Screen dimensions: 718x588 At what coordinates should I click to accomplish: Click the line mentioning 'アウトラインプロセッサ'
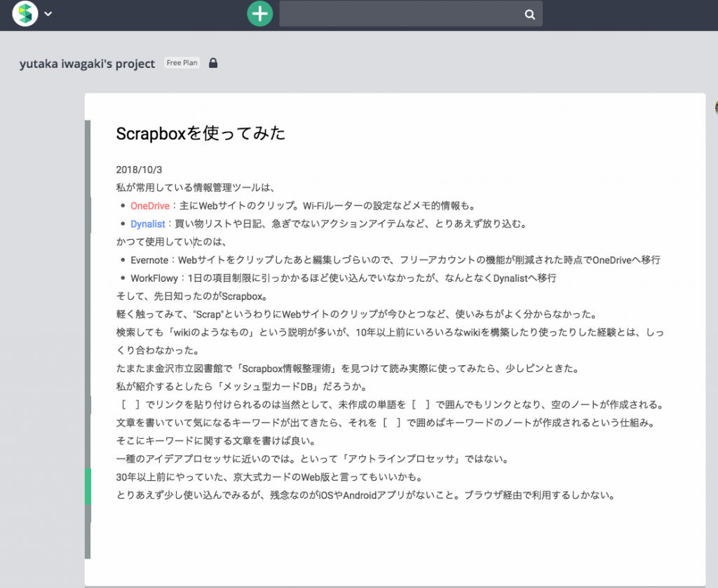[313, 459]
